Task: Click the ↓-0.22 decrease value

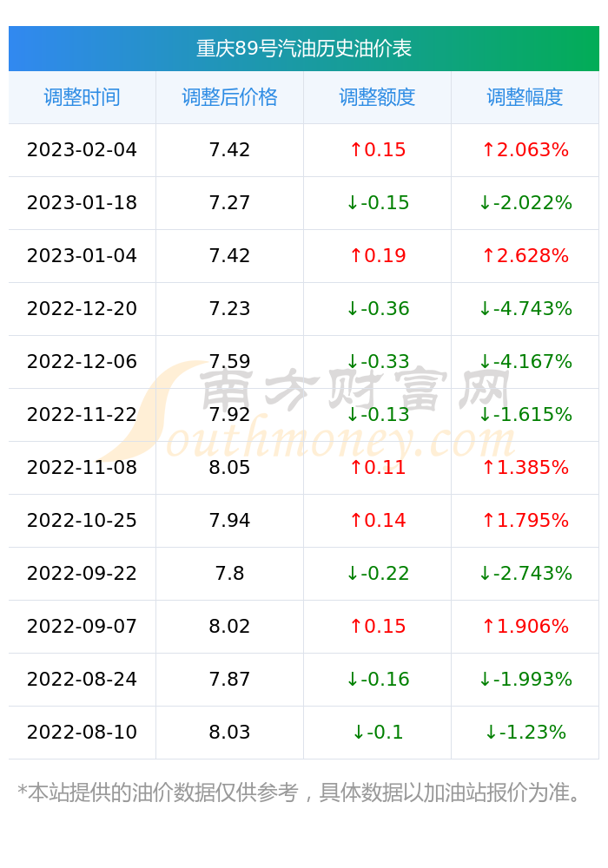Action: point(377,574)
